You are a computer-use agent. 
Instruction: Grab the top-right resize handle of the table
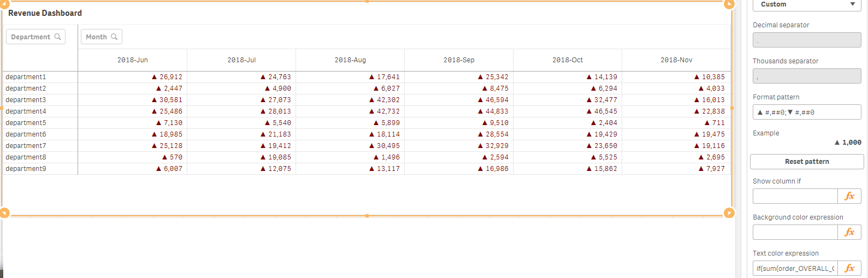tap(729, 4)
